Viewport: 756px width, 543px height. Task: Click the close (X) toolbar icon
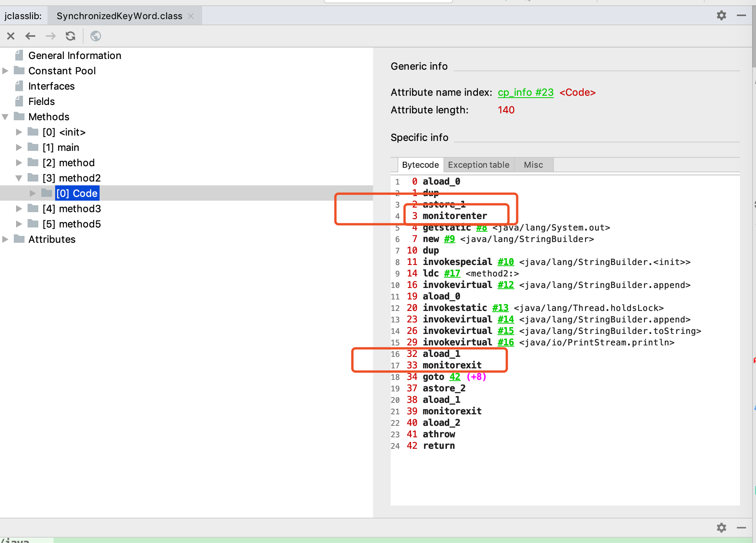click(11, 36)
